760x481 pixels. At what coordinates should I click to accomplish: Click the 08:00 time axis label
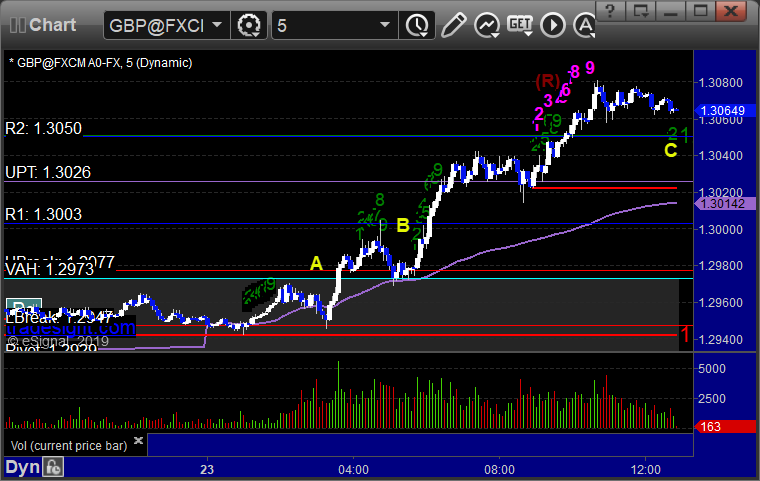499,470
